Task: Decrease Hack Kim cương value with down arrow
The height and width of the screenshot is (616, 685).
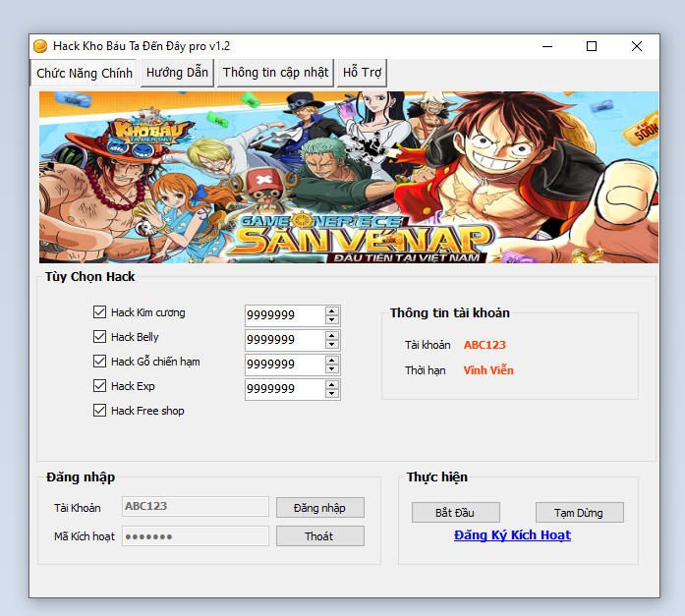Action: click(332, 320)
